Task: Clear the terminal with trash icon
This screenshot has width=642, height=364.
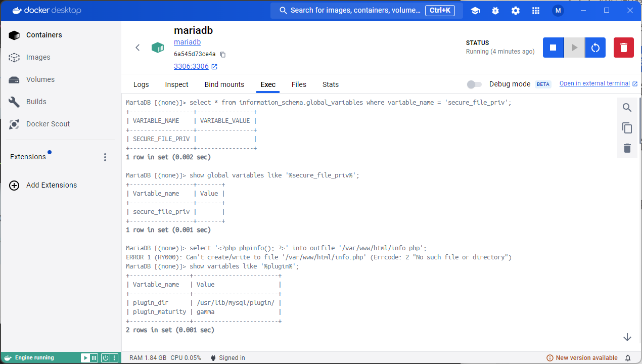Action: point(627,148)
